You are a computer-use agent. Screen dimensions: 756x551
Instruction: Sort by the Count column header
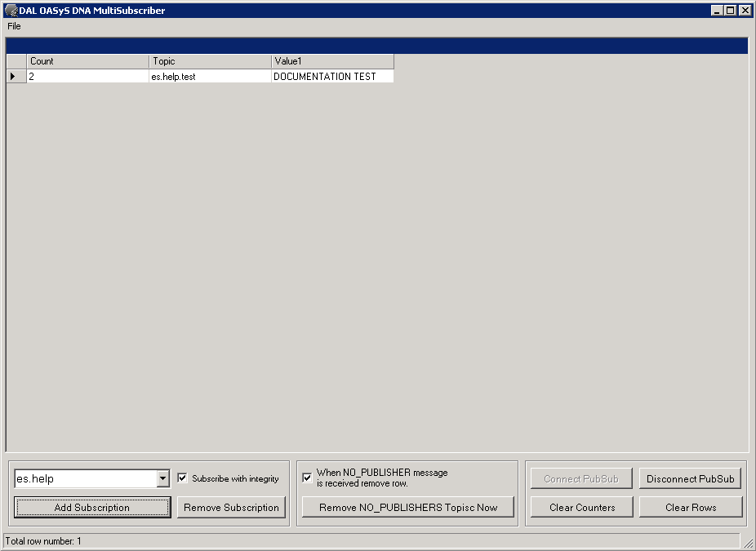tap(88, 61)
